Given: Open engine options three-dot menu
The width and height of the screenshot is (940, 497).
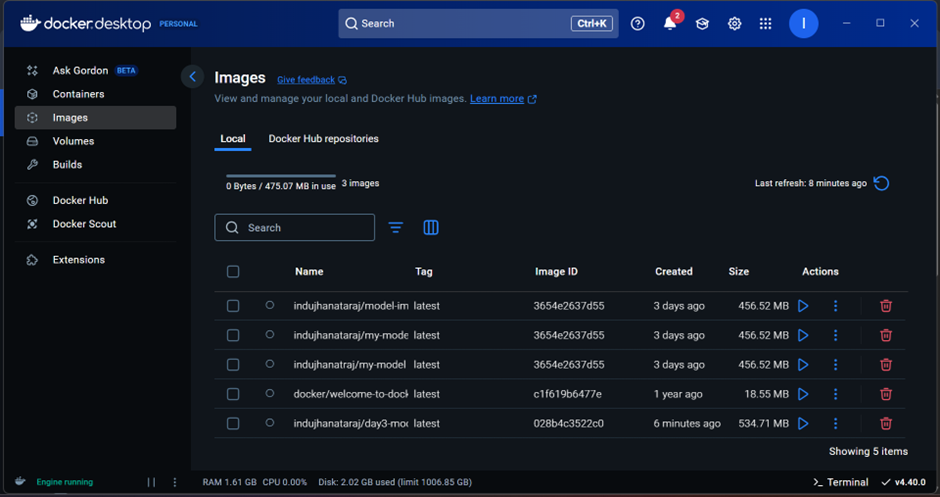Looking at the screenshot, I should (x=174, y=482).
